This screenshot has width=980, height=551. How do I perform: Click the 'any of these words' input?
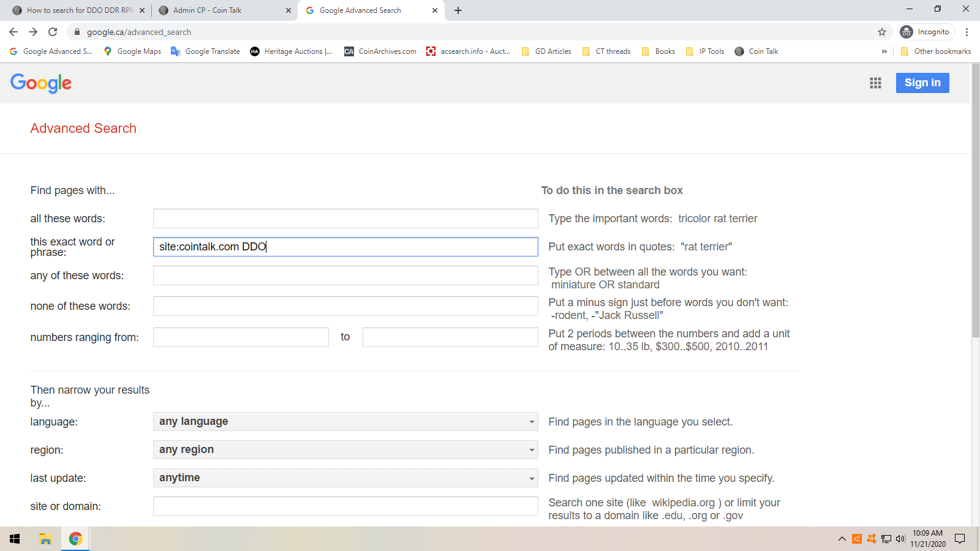tap(345, 275)
